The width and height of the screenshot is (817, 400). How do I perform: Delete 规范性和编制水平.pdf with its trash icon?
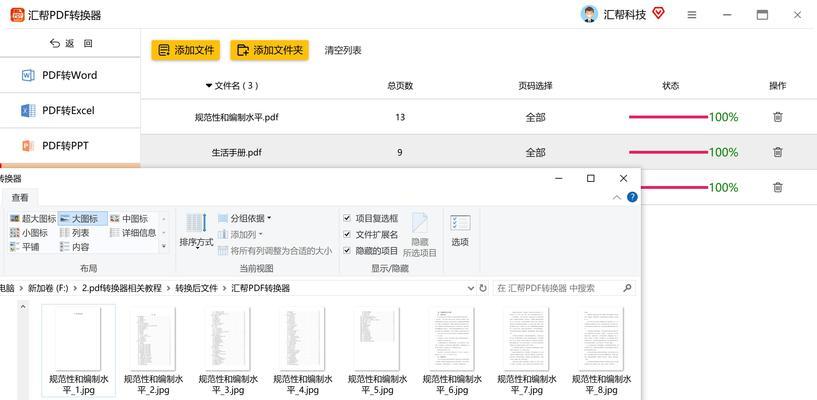point(777,117)
